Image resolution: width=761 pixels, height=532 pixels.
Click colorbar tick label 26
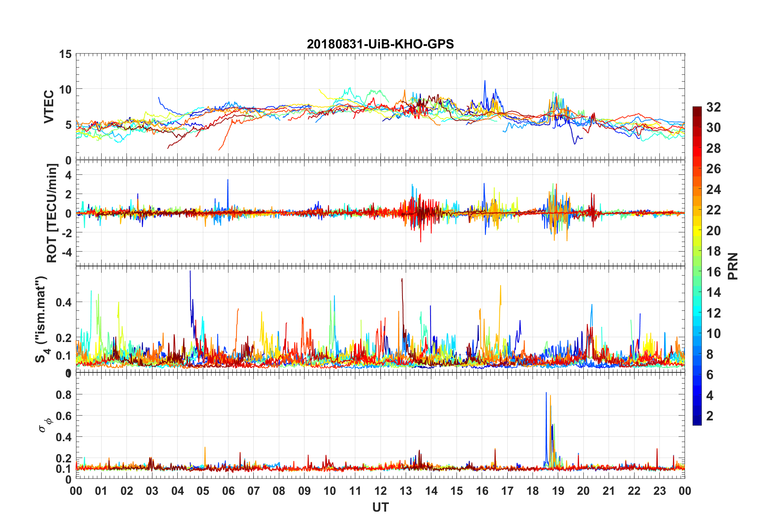click(x=713, y=169)
